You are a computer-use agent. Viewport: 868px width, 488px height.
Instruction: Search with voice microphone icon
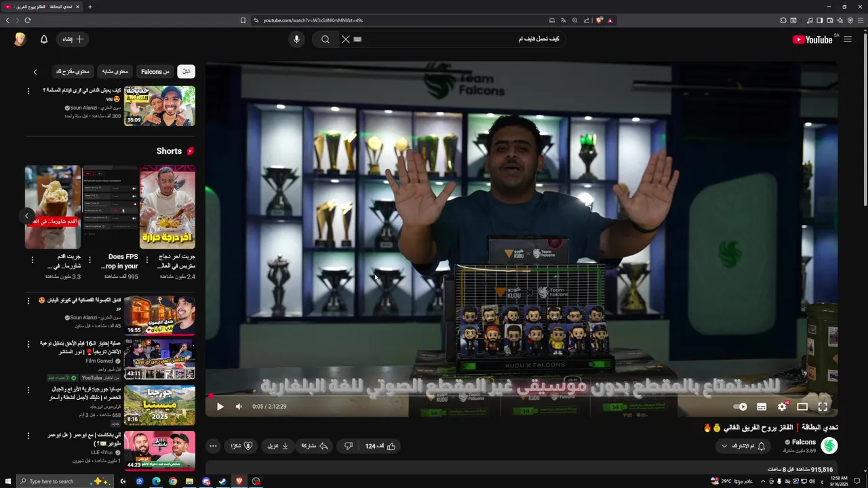pos(296,39)
